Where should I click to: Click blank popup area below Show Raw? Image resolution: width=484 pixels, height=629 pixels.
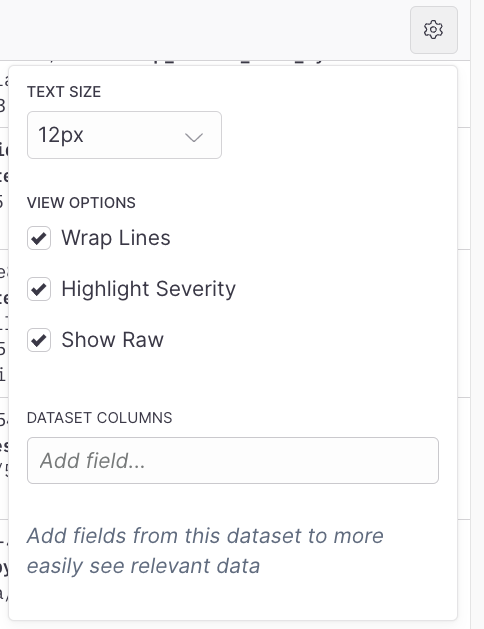pyautogui.click(x=233, y=379)
